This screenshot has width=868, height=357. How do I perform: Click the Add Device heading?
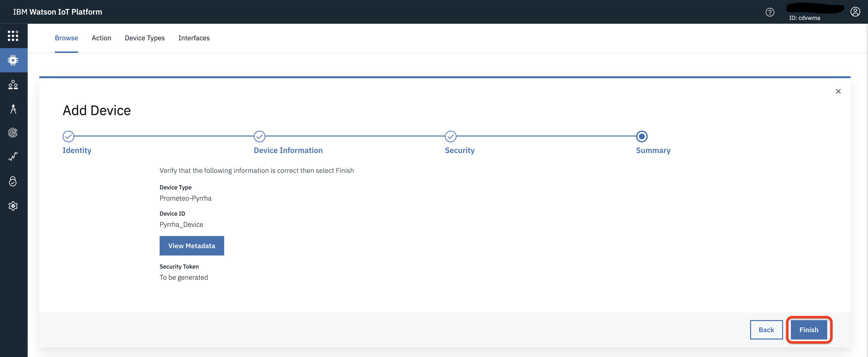tap(97, 110)
